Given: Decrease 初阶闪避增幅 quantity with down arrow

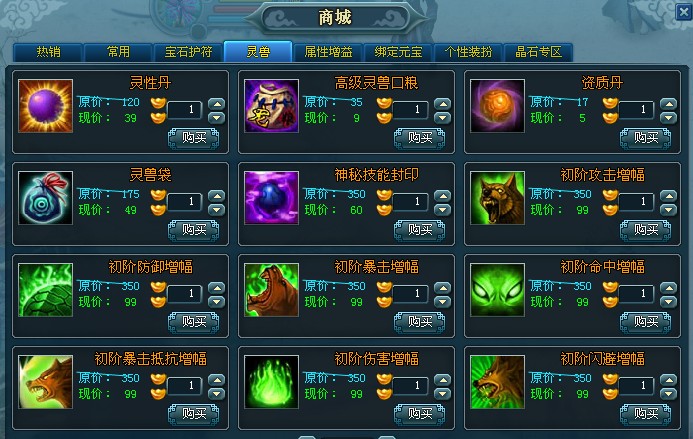Looking at the screenshot, I should (668, 394).
